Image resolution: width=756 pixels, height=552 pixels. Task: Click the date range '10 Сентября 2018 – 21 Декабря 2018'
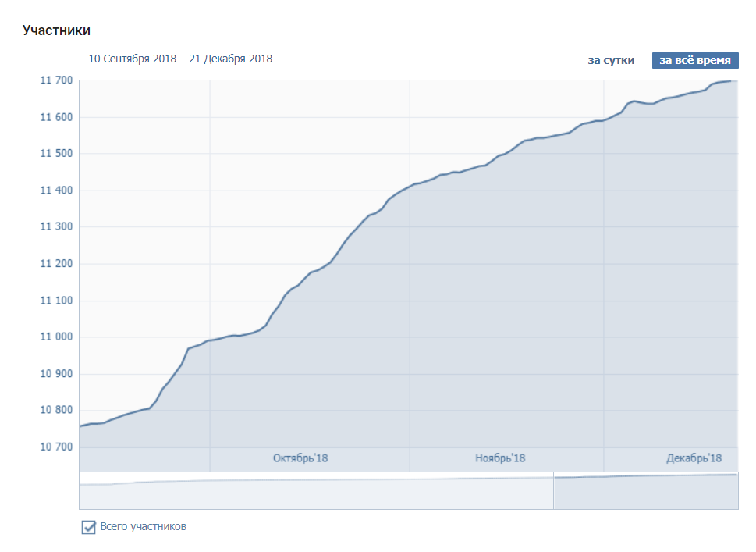coord(180,59)
